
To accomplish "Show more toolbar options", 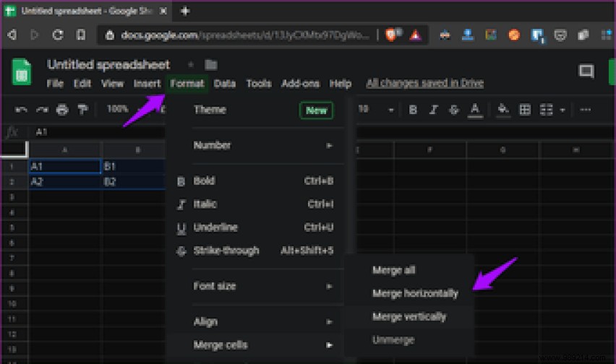I will point(586,110).
